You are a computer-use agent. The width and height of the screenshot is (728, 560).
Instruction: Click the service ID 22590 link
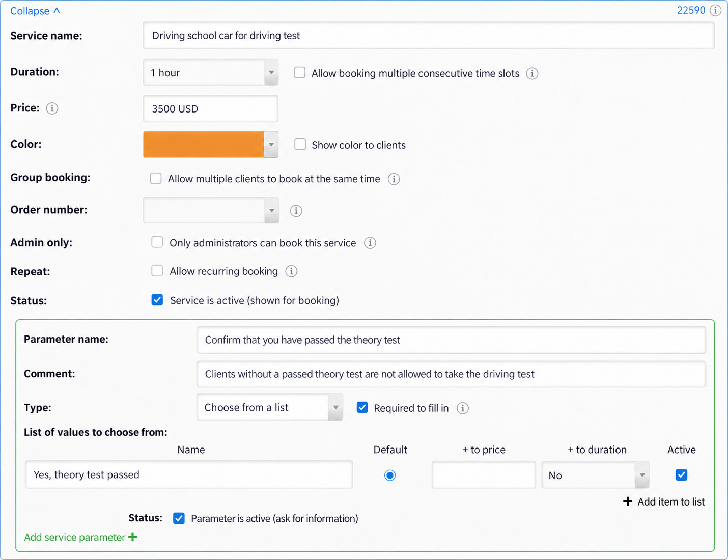691,10
